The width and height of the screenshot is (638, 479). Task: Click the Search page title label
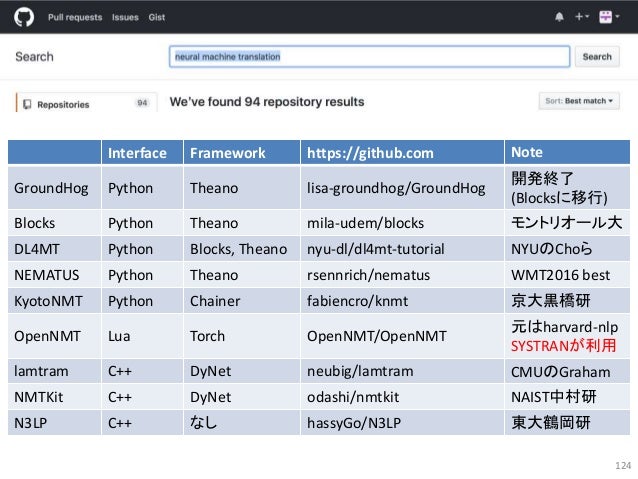34,57
